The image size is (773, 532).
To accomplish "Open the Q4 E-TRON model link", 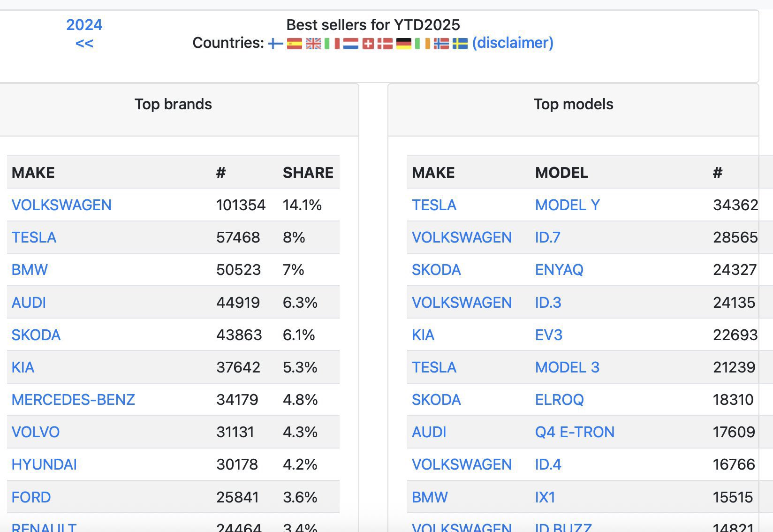I will point(575,432).
